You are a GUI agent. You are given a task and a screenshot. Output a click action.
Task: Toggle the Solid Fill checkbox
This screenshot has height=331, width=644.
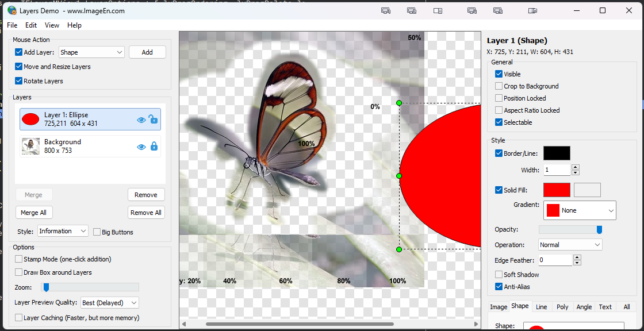[499, 190]
